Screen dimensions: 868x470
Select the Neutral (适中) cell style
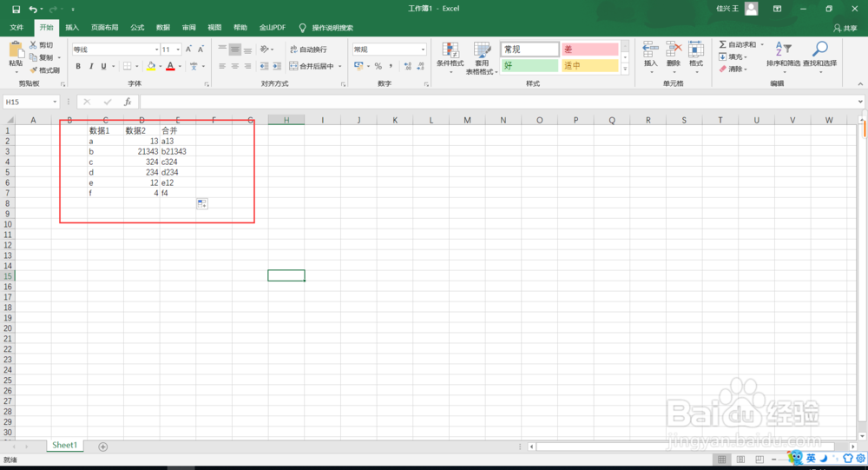pyautogui.click(x=589, y=65)
